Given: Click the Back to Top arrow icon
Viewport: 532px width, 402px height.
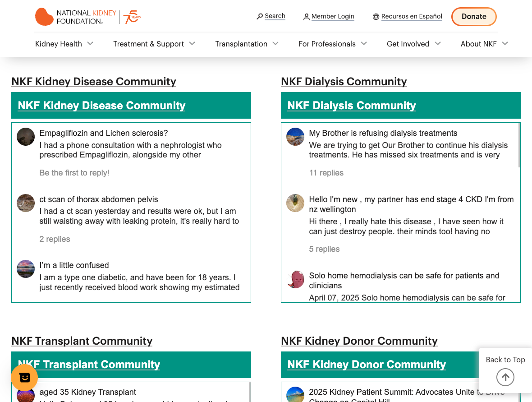Looking at the screenshot, I should [x=505, y=377].
